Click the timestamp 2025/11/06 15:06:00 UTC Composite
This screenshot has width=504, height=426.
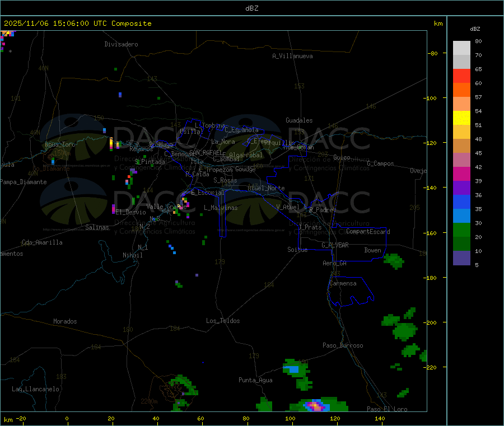77,24
